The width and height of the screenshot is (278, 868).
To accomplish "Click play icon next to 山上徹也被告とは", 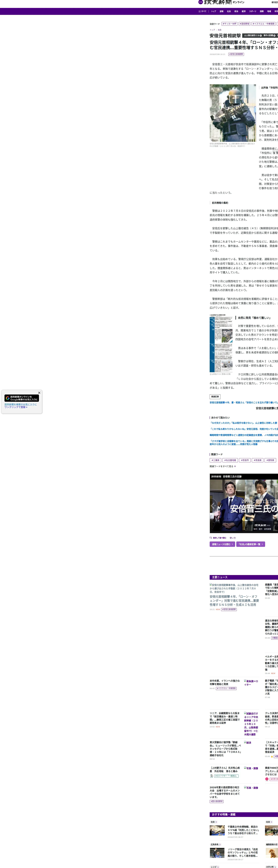I will [261, 35].
